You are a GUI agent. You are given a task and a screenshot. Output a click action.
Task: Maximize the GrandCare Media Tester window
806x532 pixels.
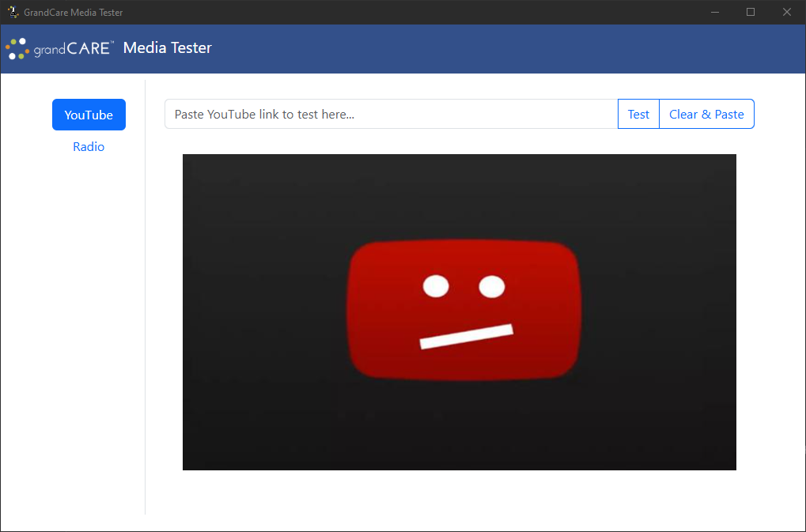click(x=751, y=12)
